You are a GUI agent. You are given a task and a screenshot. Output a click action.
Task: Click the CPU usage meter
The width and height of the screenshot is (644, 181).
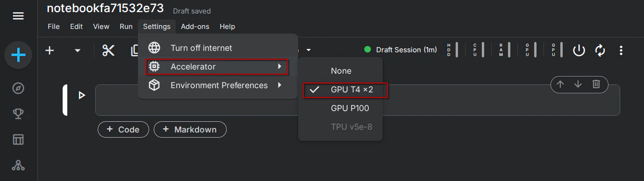coord(478,50)
